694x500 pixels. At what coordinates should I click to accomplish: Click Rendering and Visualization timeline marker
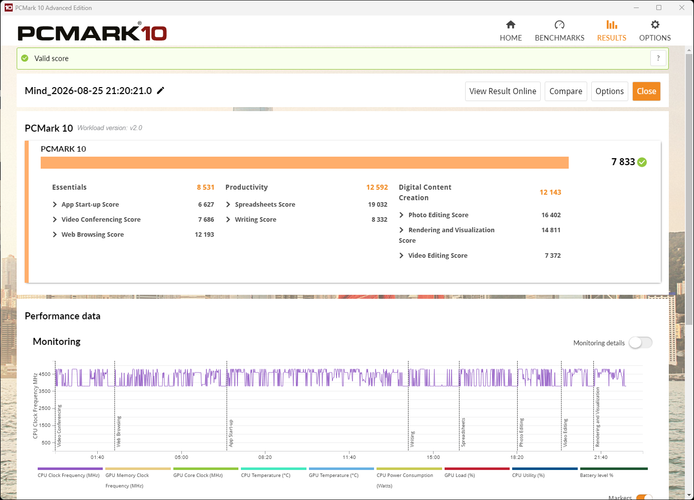coord(597,417)
